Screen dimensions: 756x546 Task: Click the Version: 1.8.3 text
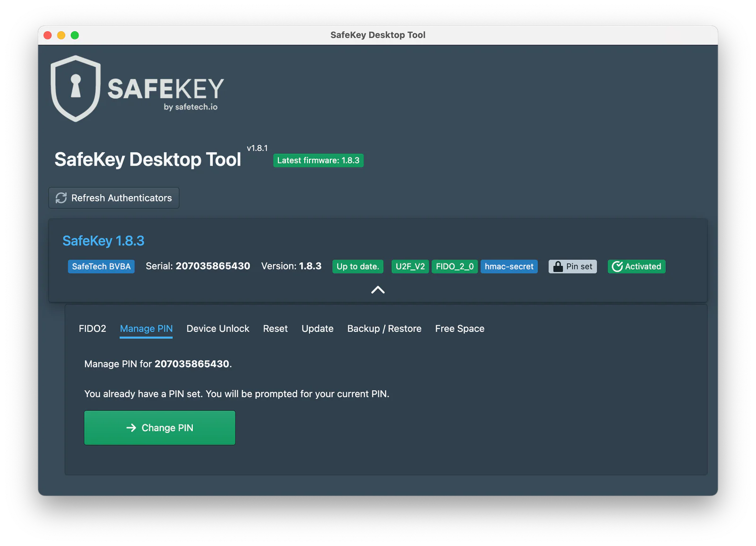click(x=292, y=266)
